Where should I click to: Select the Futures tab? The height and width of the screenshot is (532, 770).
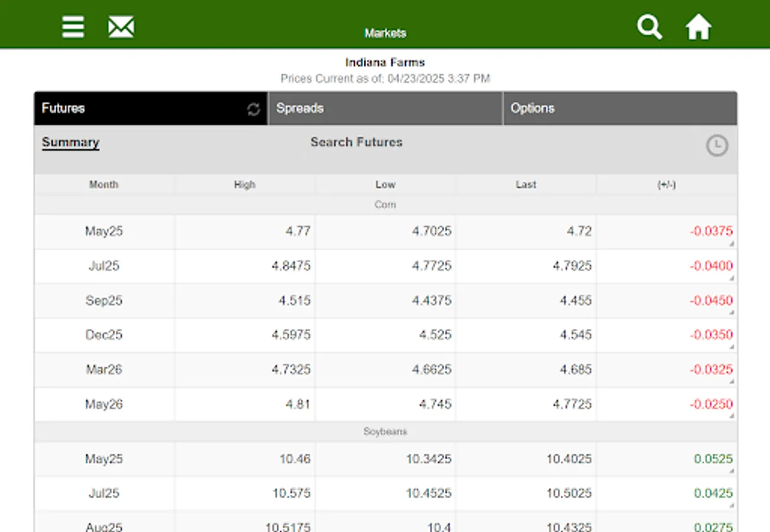[142, 108]
